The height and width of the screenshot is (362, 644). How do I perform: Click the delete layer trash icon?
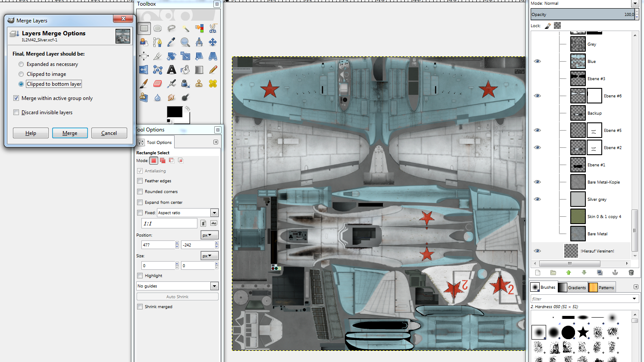coord(631,272)
